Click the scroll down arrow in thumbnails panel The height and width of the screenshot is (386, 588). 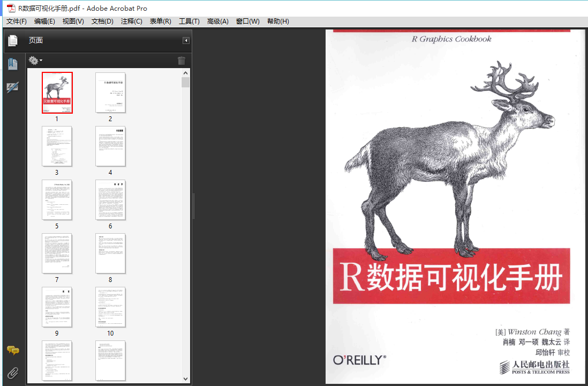pos(186,379)
